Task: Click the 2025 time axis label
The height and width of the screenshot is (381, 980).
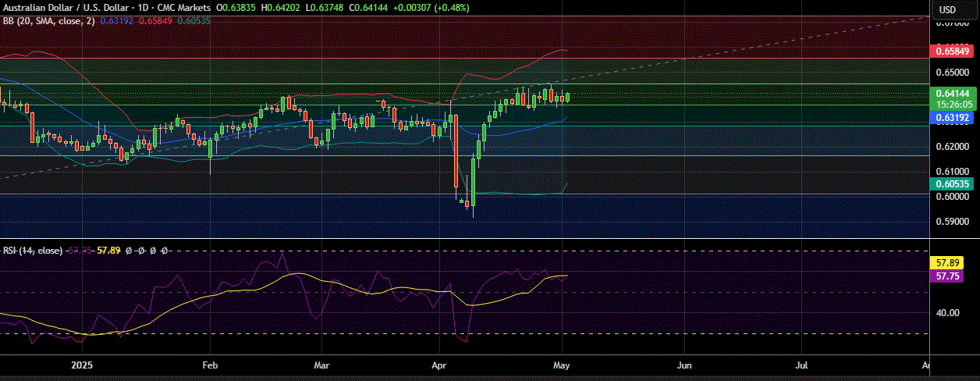Action: pyautogui.click(x=82, y=365)
